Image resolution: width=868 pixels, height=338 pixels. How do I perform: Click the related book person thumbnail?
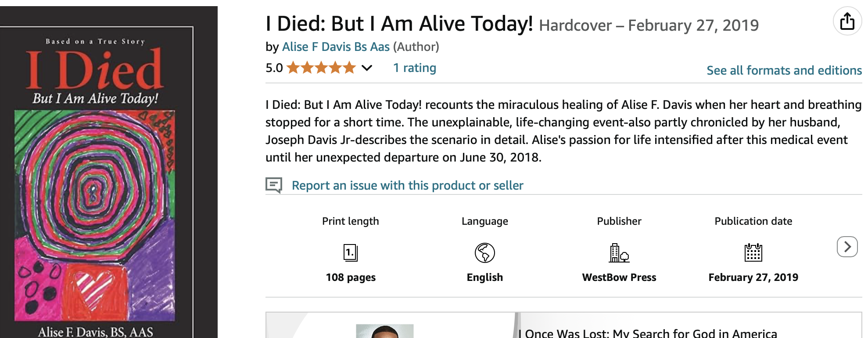pyautogui.click(x=384, y=331)
